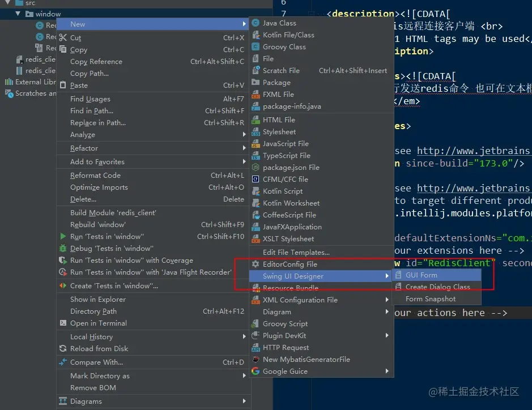532x410 pixels.
Task: Select Find Usages menu entry
Action: pos(153,99)
